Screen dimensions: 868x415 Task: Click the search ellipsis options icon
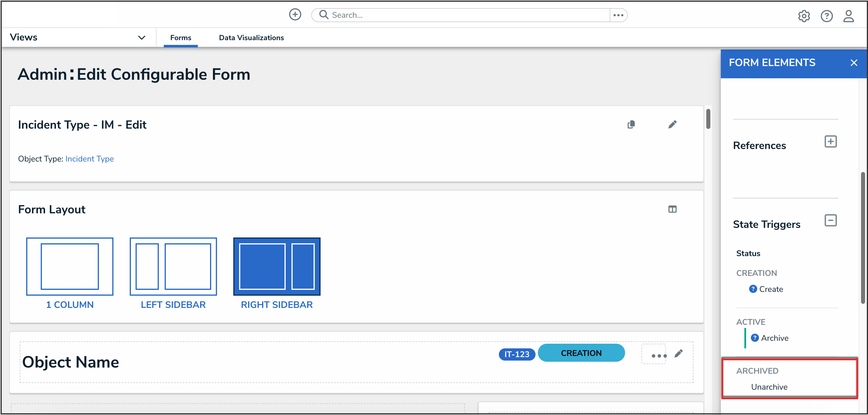click(618, 15)
